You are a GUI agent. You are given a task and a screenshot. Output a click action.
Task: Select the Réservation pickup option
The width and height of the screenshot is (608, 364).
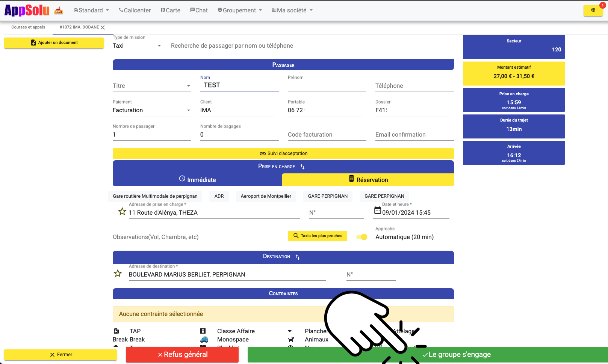pyautogui.click(x=368, y=180)
